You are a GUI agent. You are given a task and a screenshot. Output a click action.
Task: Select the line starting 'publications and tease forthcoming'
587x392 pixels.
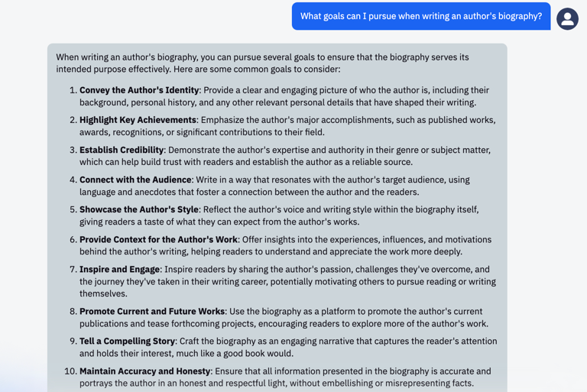(x=284, y=323)
